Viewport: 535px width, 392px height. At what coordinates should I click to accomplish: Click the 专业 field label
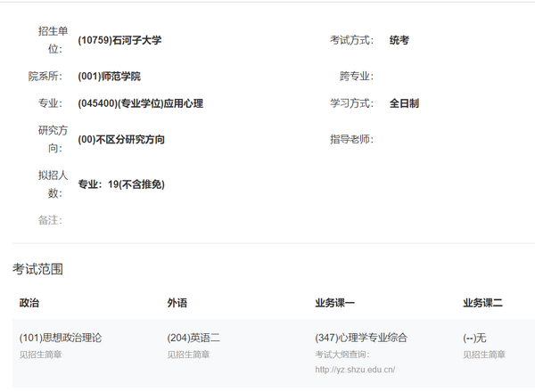coord(50,103)
